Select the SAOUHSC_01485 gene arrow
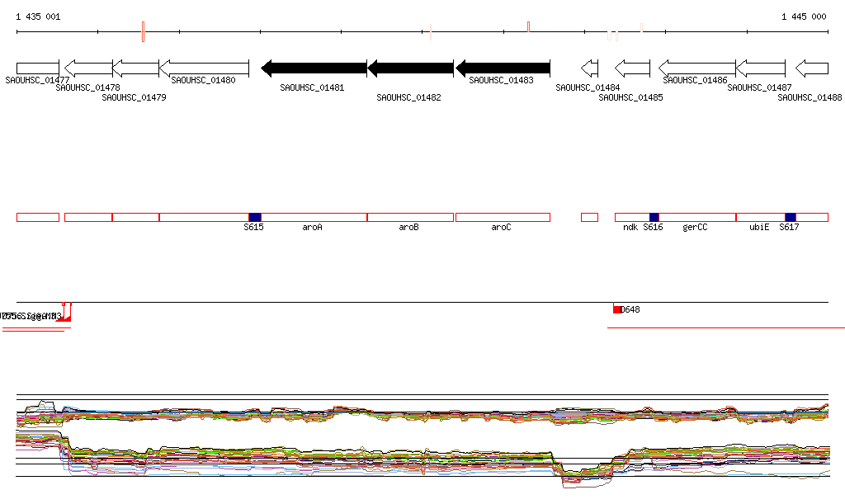Image resolution: width=845 pixels, height=504 pixels. pyautogui.click(x=633, y=68)
